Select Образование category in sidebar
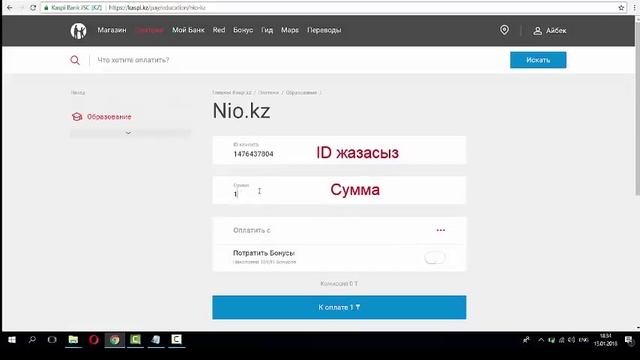 [x=109, y=117]
